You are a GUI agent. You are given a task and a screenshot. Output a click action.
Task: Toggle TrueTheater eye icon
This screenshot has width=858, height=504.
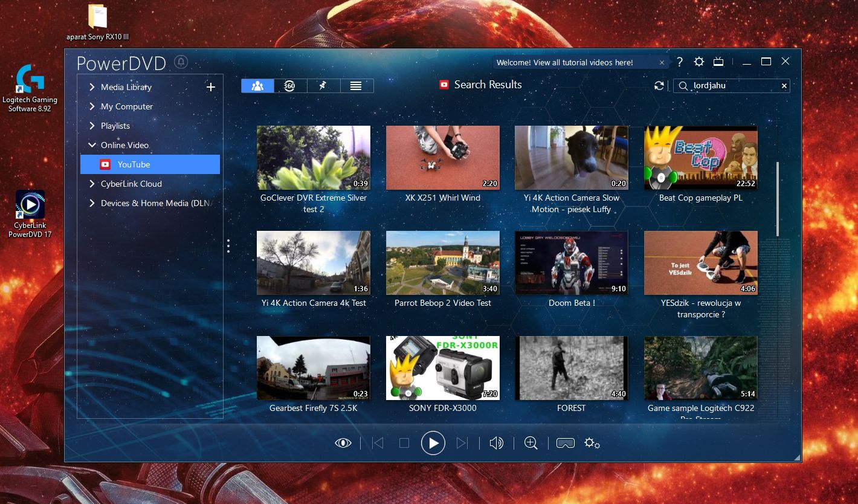[x=343, y=443]
